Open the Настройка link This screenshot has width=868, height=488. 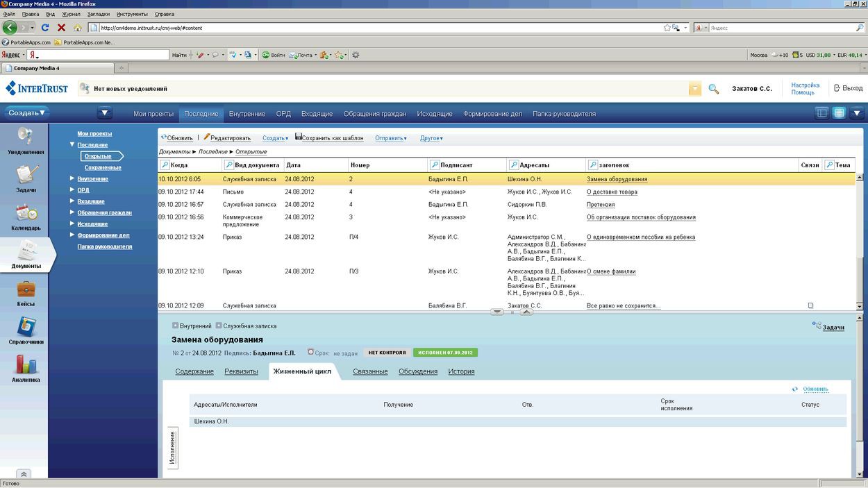(x=805, y=85)
